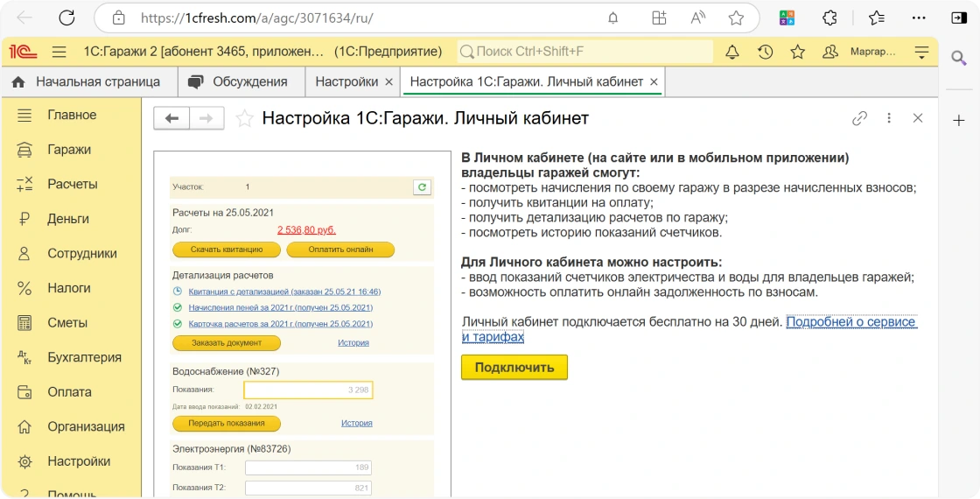Click browser sidebar plus icon

pos(959,121)
